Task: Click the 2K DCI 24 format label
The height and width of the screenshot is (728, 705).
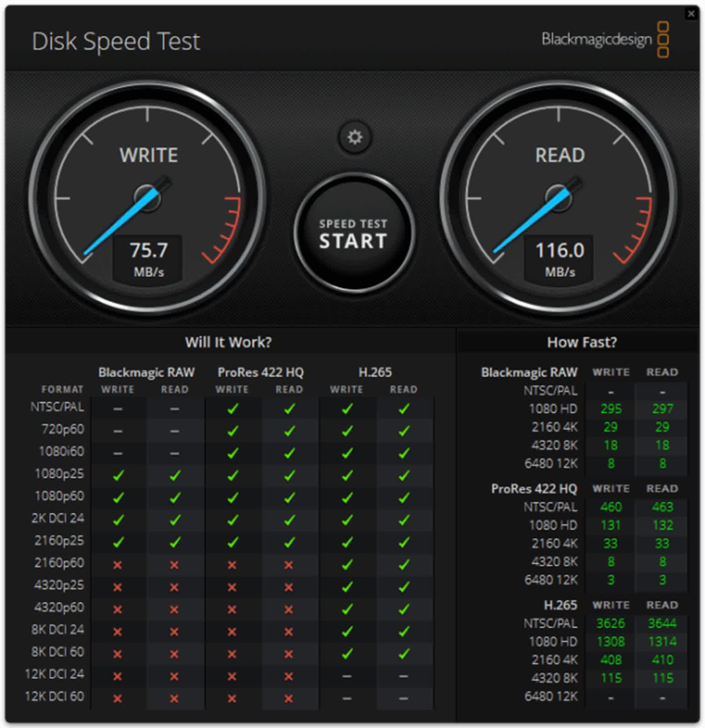Action: (x=58, y=518)
